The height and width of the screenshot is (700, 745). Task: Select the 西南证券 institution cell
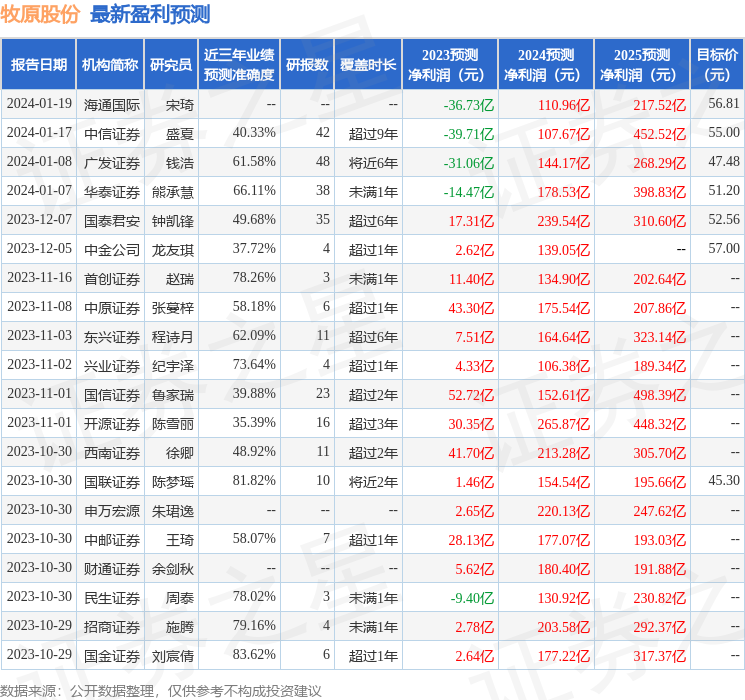(112, 453)
